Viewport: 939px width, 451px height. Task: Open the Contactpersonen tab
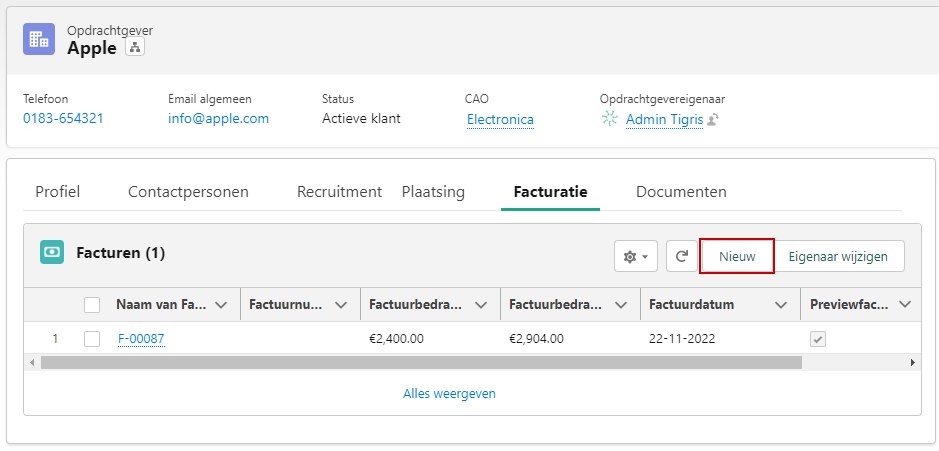tap(188, 192)
